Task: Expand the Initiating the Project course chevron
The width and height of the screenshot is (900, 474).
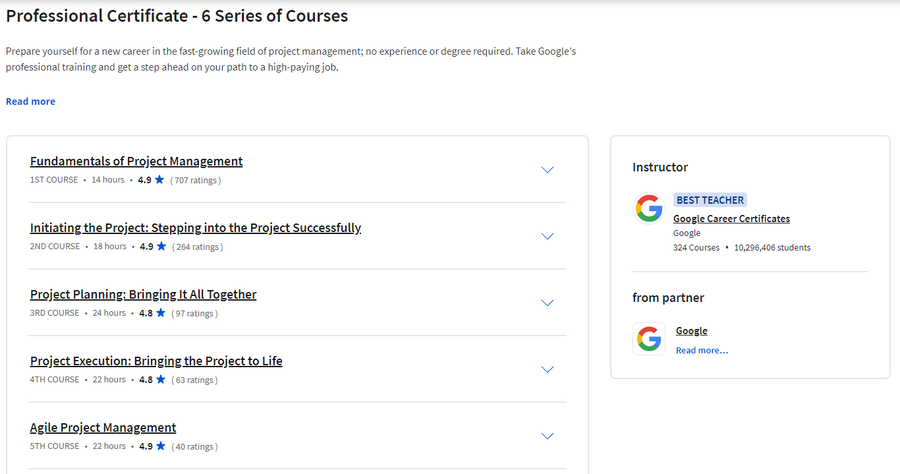Action: (548, 236)
